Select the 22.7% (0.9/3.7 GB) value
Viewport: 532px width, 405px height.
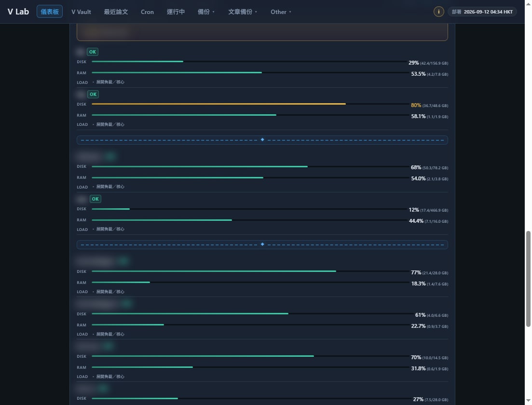coord(430,326)
